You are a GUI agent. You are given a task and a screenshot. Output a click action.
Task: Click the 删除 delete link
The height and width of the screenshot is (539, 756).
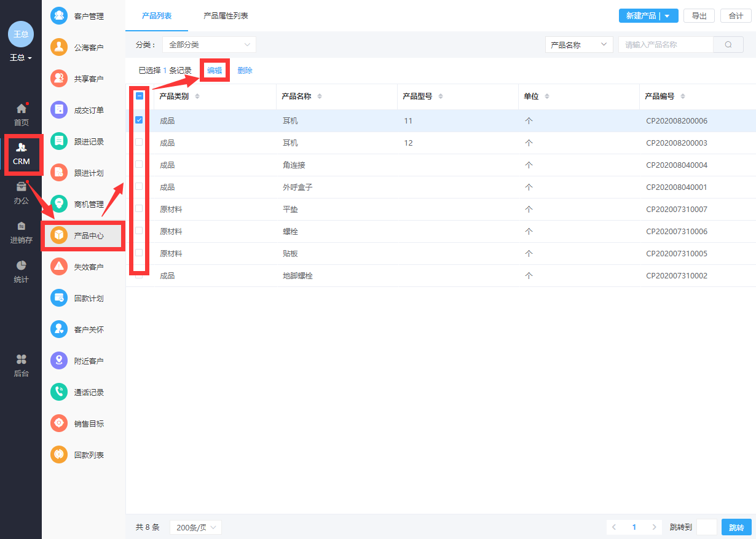point(245,71)
